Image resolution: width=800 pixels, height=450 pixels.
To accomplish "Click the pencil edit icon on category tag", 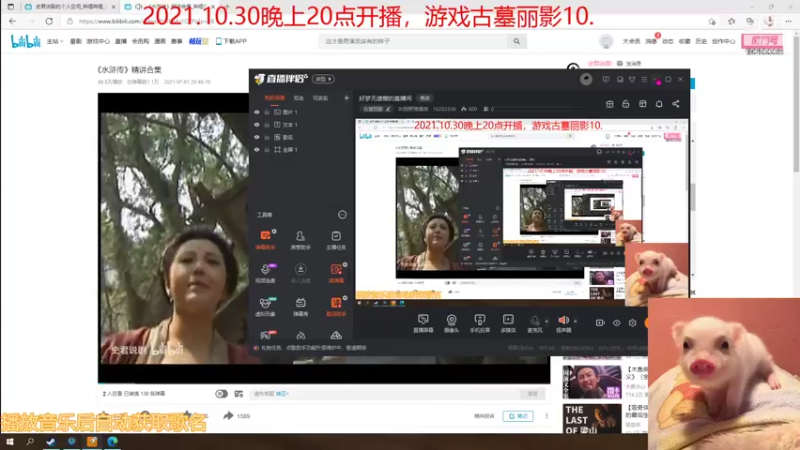I will [388, 109].
